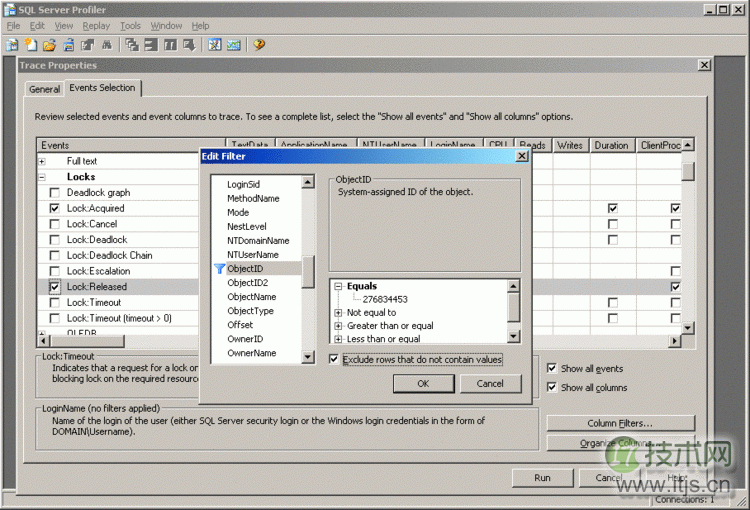
Task: Click the New Template icon with sun badge
Action: (x=31, y=45)
